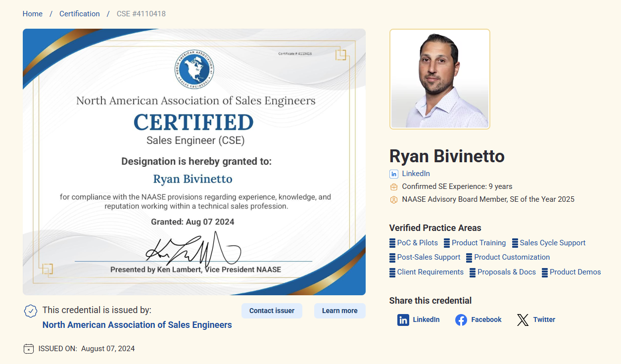Click the Ryan Bivinetto name heading

point(447,156)
